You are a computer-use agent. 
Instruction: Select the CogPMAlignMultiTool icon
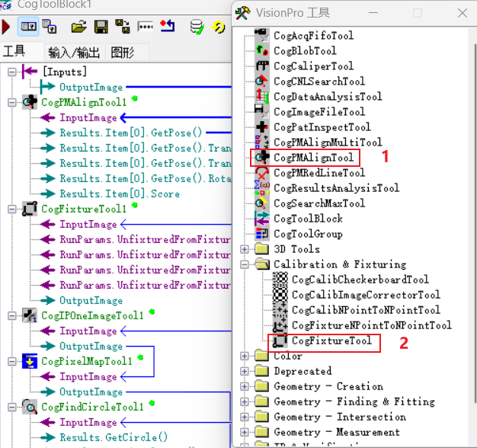click(261, 142)
